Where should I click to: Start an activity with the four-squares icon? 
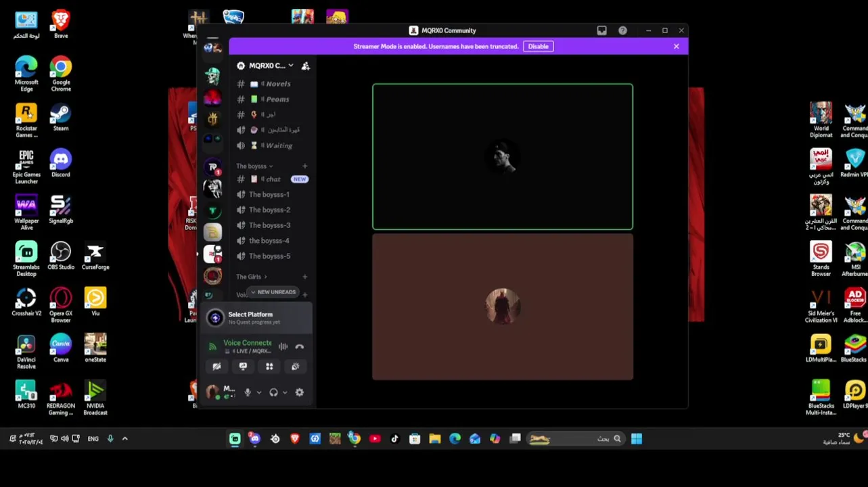269,367
